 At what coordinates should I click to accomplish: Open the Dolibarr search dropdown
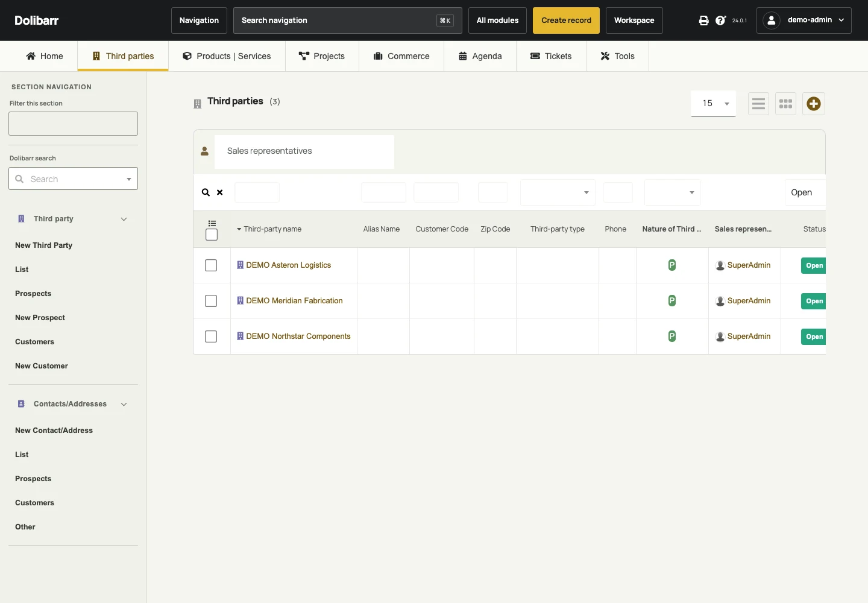(73, 178)
